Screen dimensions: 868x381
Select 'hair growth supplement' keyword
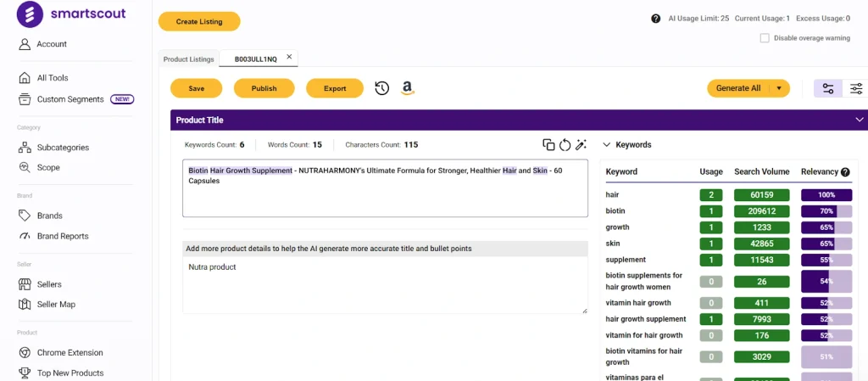click(645, 319)
